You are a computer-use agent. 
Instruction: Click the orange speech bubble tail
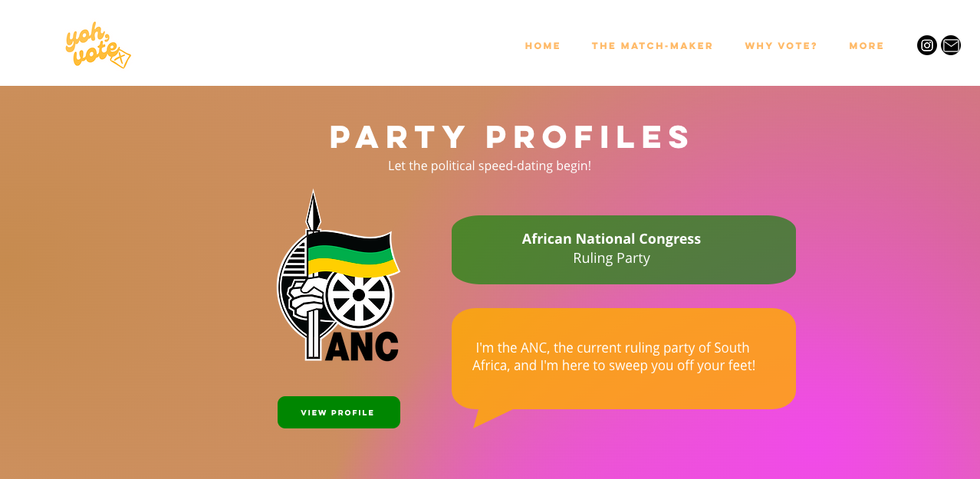coord(489,417)
